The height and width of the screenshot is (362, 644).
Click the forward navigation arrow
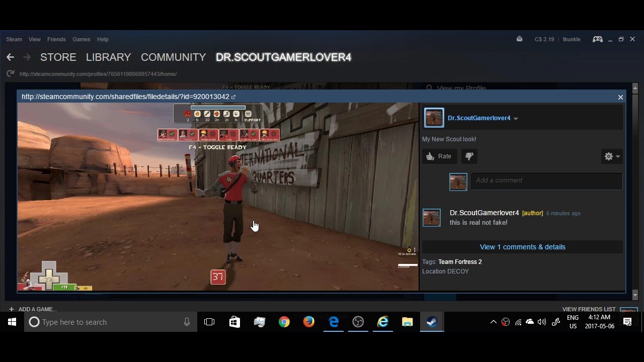tap(27, 57)
